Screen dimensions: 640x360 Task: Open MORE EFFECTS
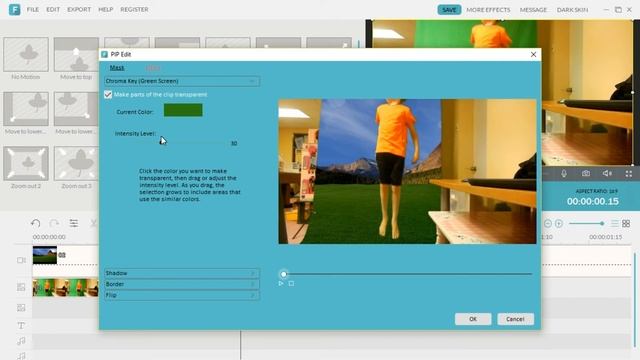coord(488,10)
